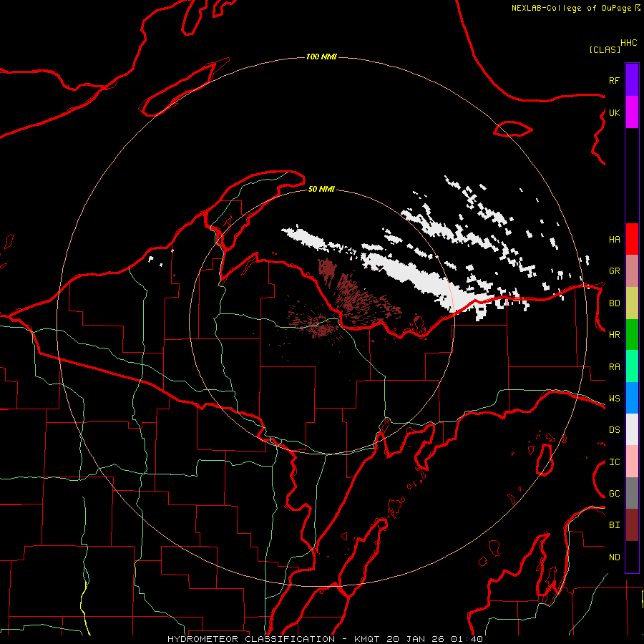Viewport: 644px width, 644px height.
Task: Click the ND black legend swatch
Action: pos(632,557)
